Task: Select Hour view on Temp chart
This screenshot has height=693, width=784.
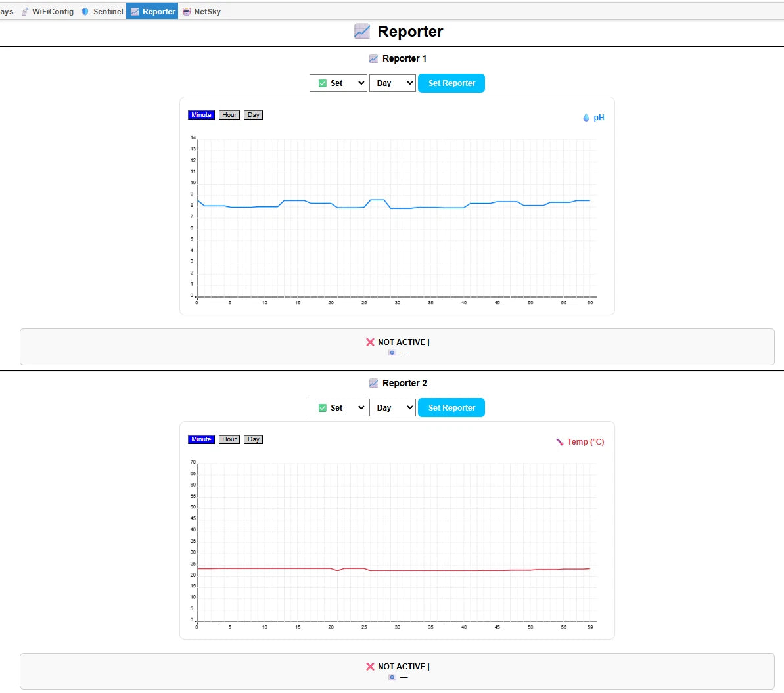Action: click(229, 439)
